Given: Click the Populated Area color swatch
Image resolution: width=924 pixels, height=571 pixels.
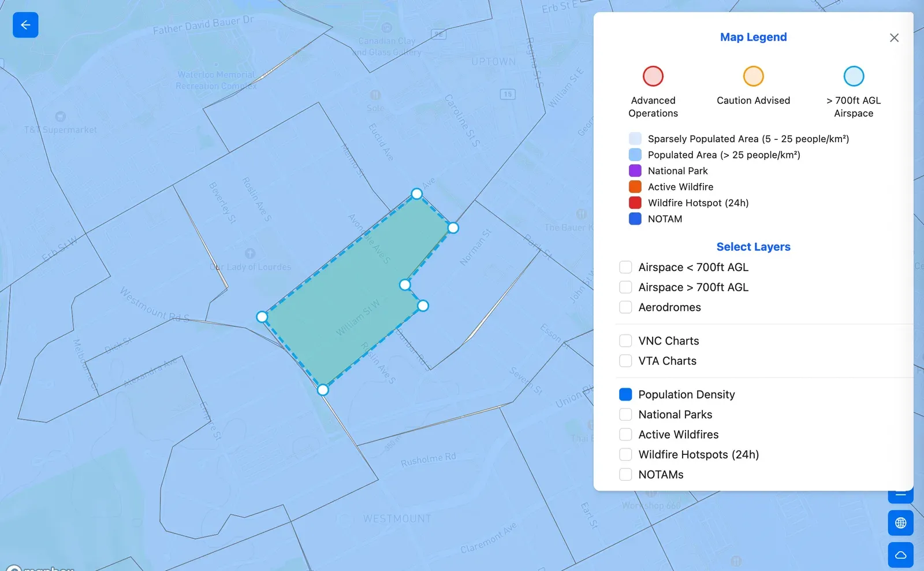Looking at the screenshot, I should pos(635,155).
